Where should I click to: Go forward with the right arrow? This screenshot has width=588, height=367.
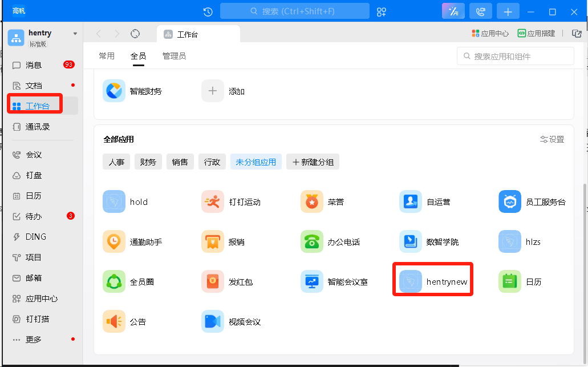click(x=117, y=34)
